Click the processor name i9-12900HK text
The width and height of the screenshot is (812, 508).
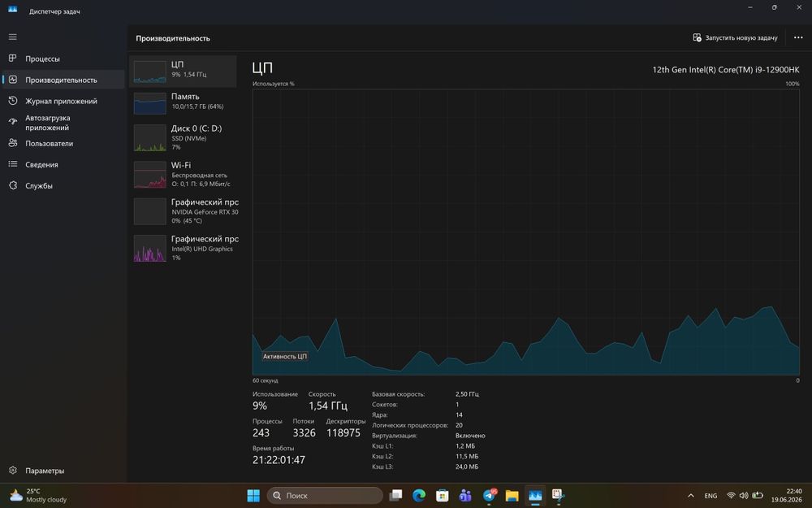pyautogui.click(x=725, y=69)
